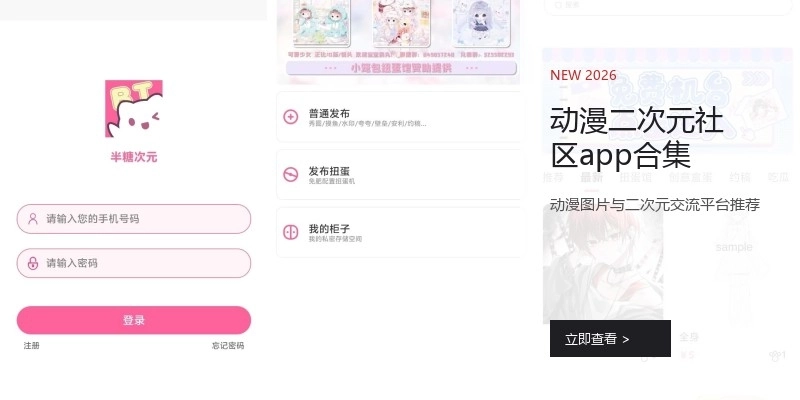Switch to the 扭蛋馆 tab
This screenshot has height=400, width=800.
(x=636, y=178)
